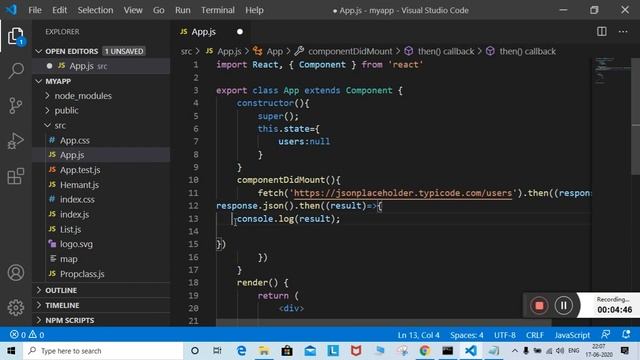This screenshot has height=360, width=640.
Task: Open the Run menu
Action: pyautogui.click(x=182, y=10)
